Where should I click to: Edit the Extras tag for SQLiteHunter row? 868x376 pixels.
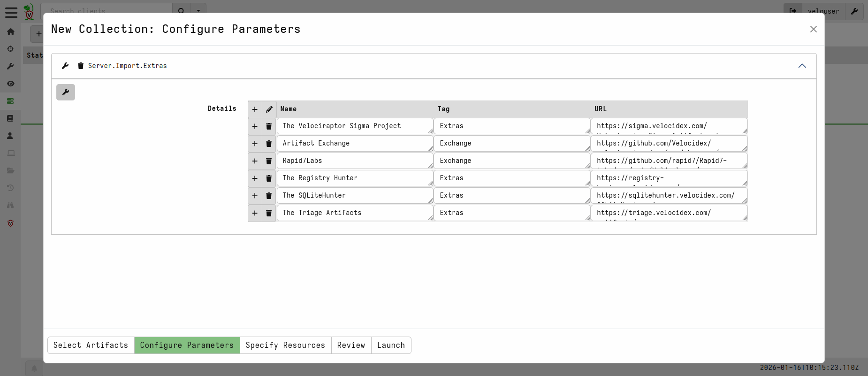512,196
